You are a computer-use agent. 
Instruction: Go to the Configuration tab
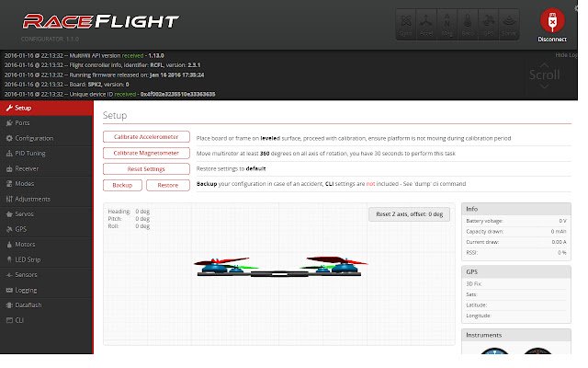click(x=47, y=138)
